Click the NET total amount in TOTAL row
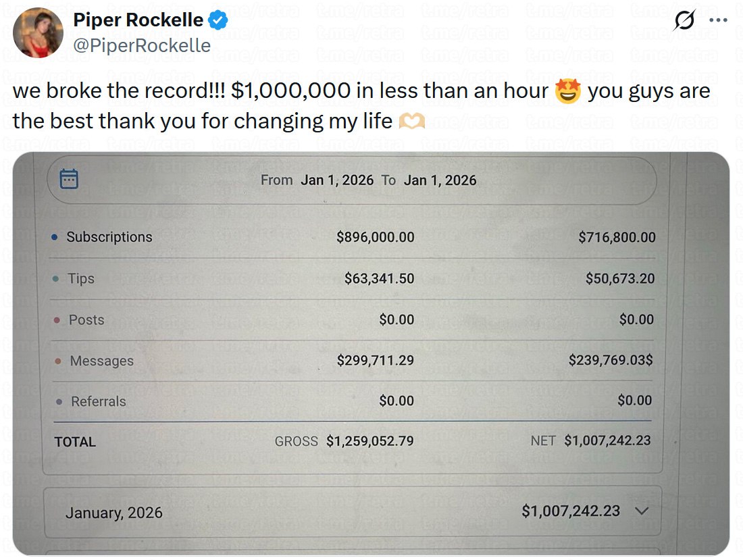 [607, 440]
